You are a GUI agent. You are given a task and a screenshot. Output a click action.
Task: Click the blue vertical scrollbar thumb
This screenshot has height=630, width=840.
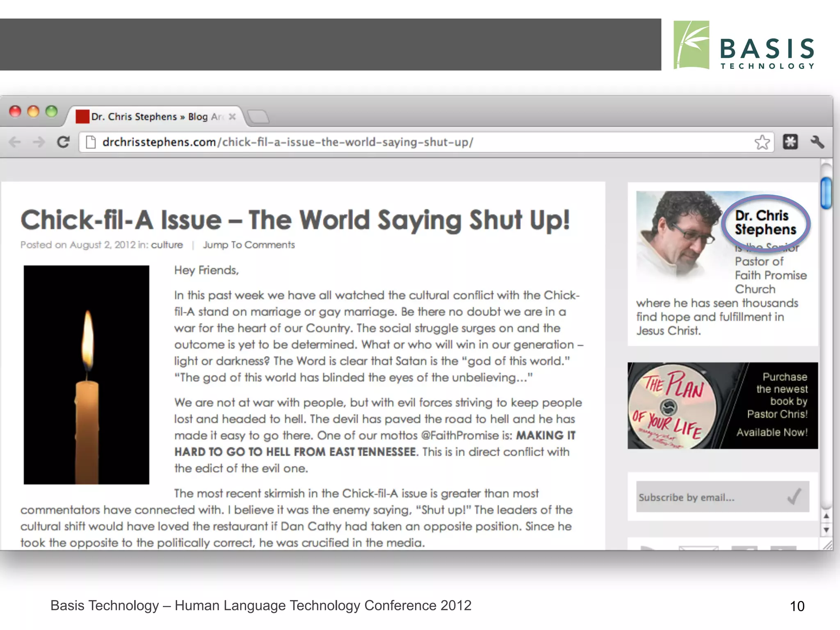point(826,193)
